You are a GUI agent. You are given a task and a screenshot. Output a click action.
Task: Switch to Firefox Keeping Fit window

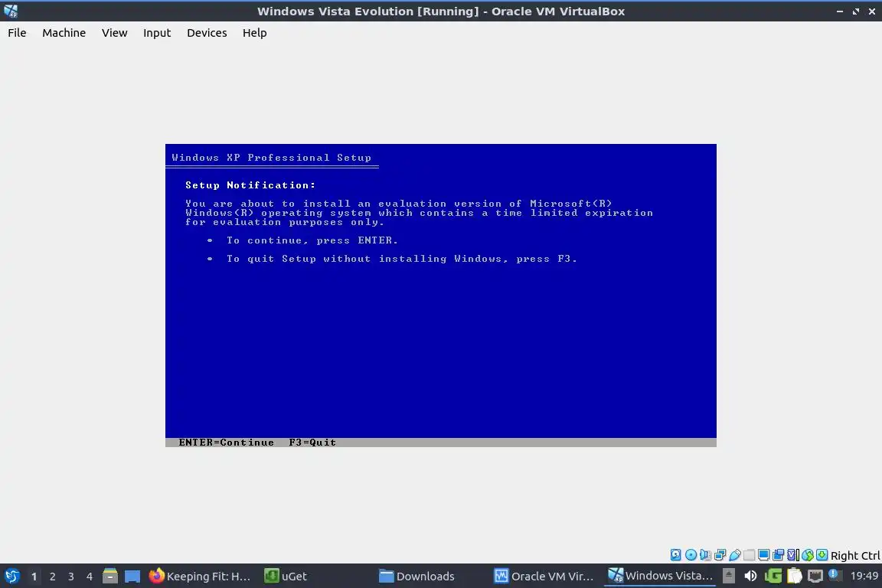[x=200, y=576]
